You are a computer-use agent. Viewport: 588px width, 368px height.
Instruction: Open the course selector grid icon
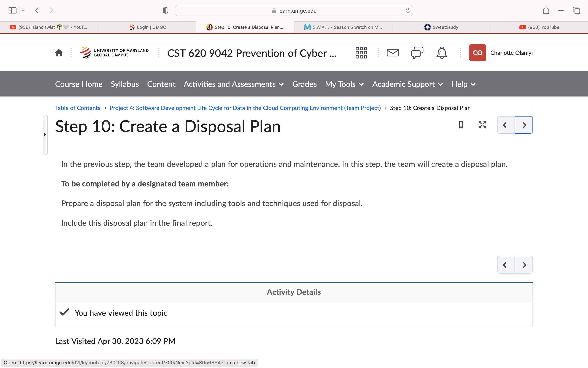click(x=361, y=53)
